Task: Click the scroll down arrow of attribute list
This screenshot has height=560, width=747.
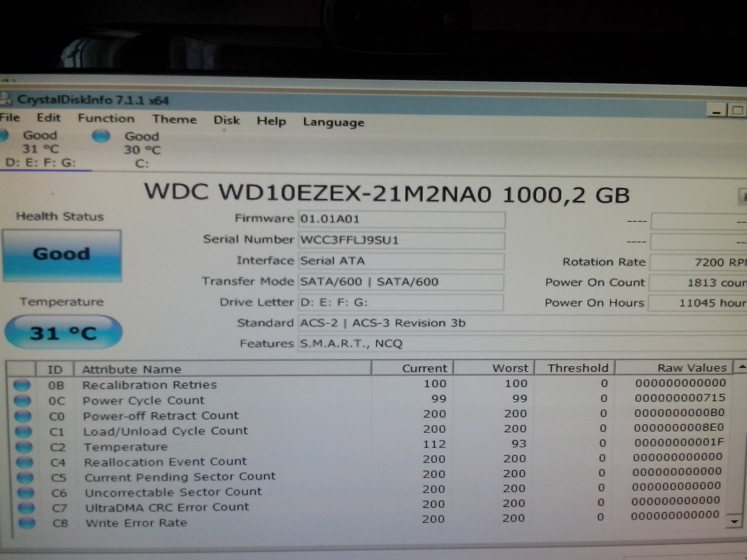Action: point(734,522)
